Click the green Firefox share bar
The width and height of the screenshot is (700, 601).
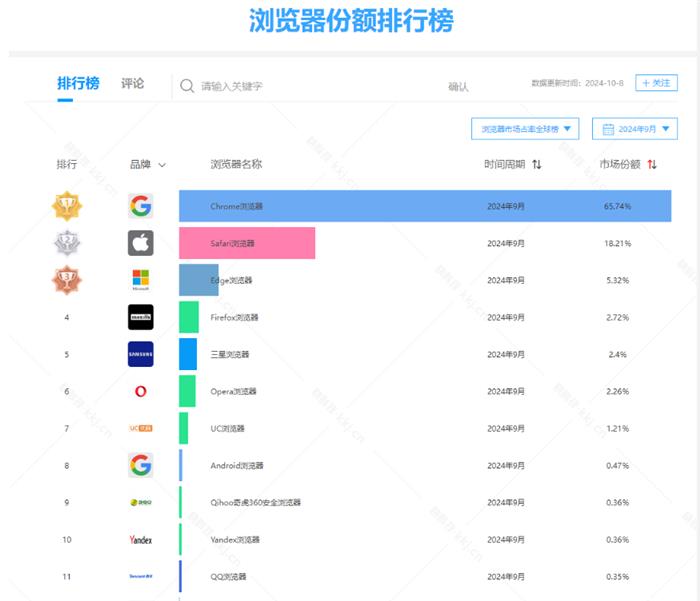pos(189,317)
